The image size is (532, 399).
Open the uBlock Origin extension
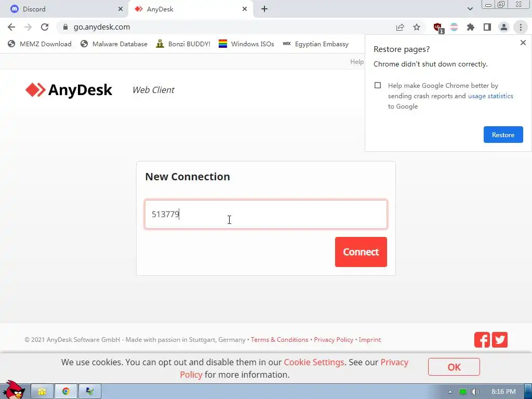(x=438, y=28)
